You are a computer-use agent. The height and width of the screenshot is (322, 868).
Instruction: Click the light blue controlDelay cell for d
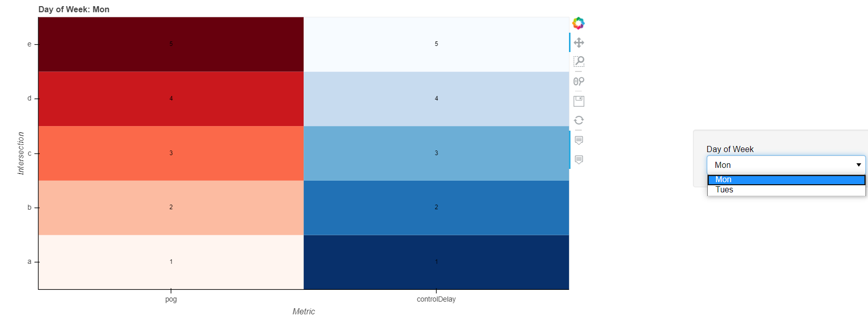coord(436,99)
